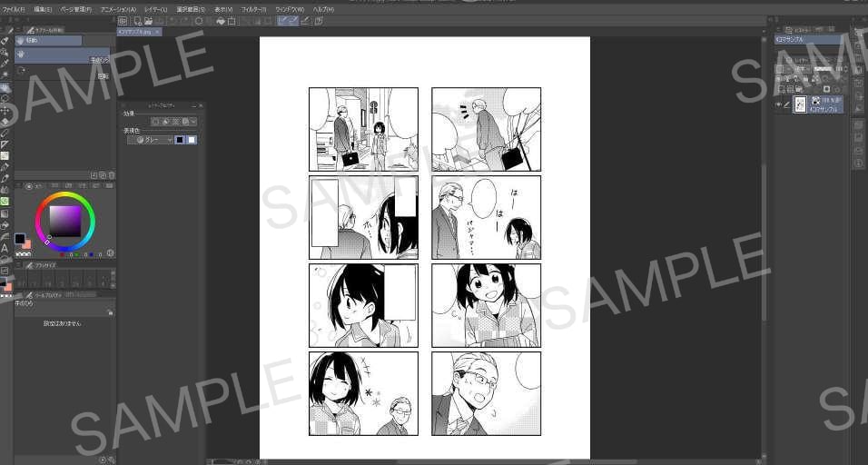Click the New document icon in the command bar
Image resolution: width=868 pixels, height=465 pixels.
coord(138,21)
